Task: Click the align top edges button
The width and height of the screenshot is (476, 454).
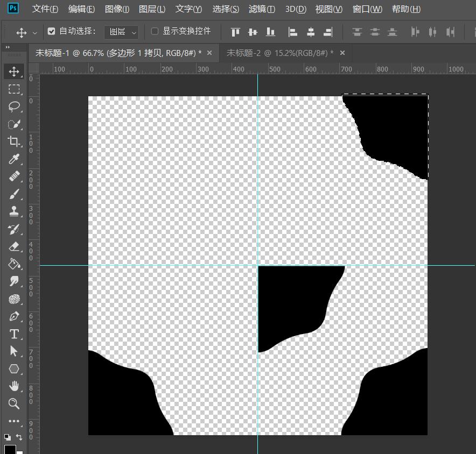Action: coord(235,32)
